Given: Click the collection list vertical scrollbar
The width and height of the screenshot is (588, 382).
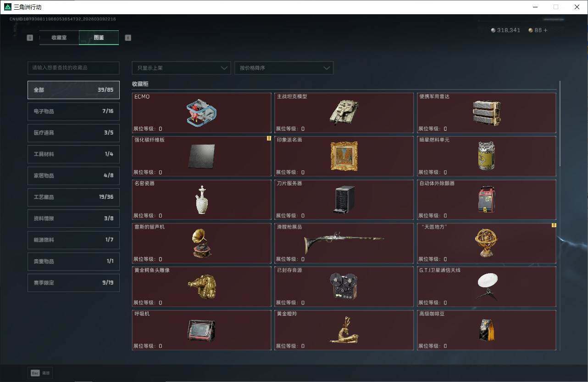Looking at the screenshot, I should pos(560,124).
